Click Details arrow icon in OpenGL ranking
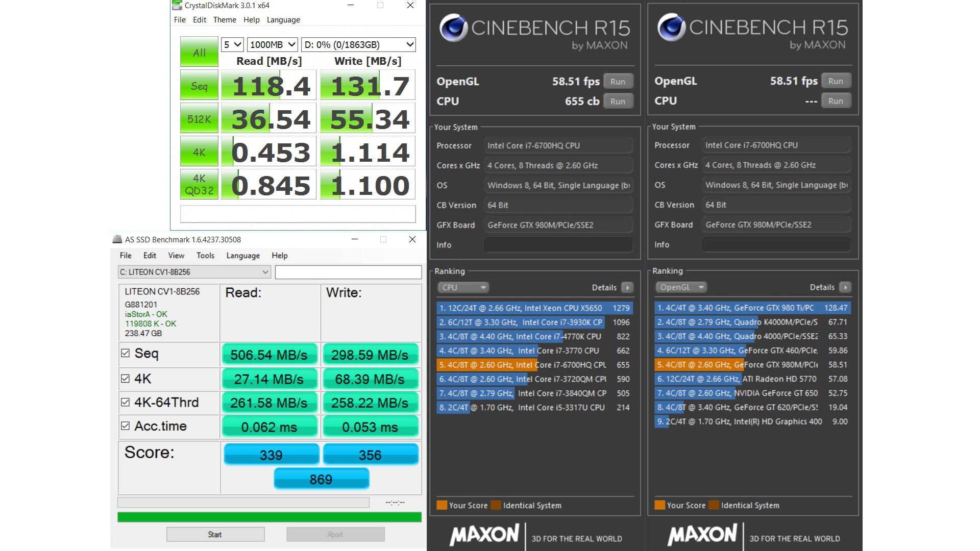Screen dimensions: 980x551 [845, 287]
